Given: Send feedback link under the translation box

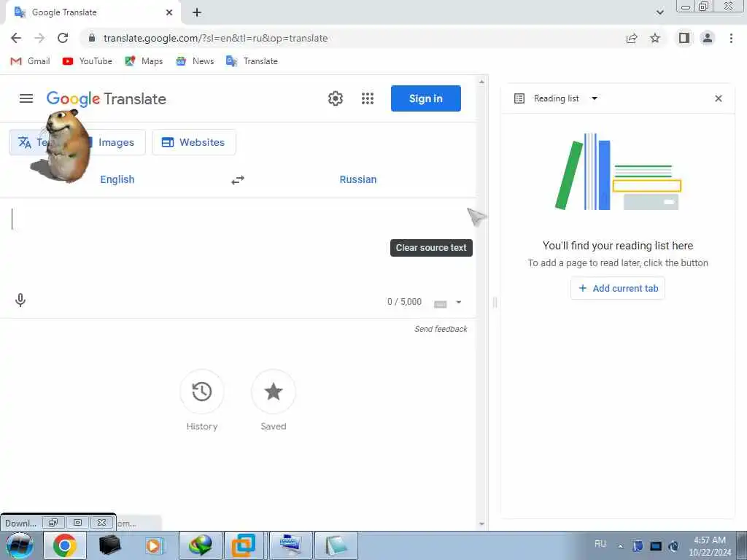Looking at the screenshot, I should click(x=441, y=329).
